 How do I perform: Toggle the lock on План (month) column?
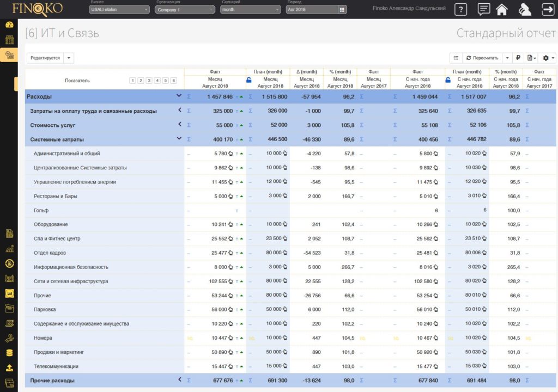tap(249, 80)
